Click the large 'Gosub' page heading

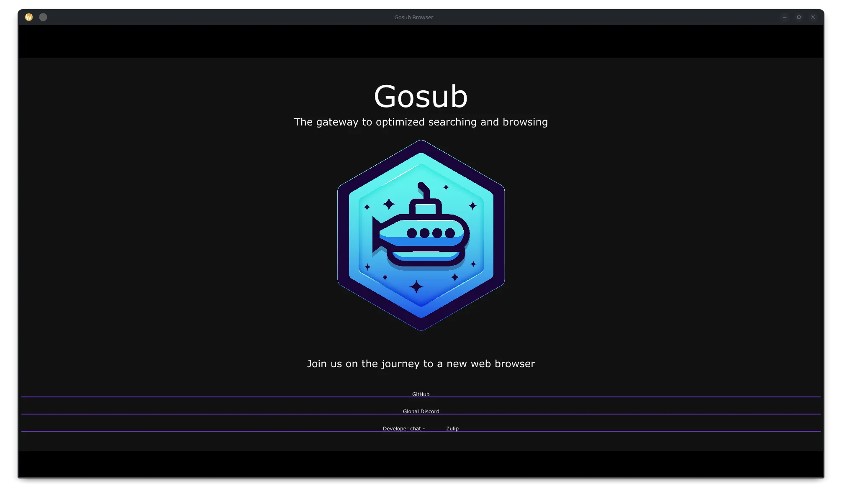(x=421, y=96)
